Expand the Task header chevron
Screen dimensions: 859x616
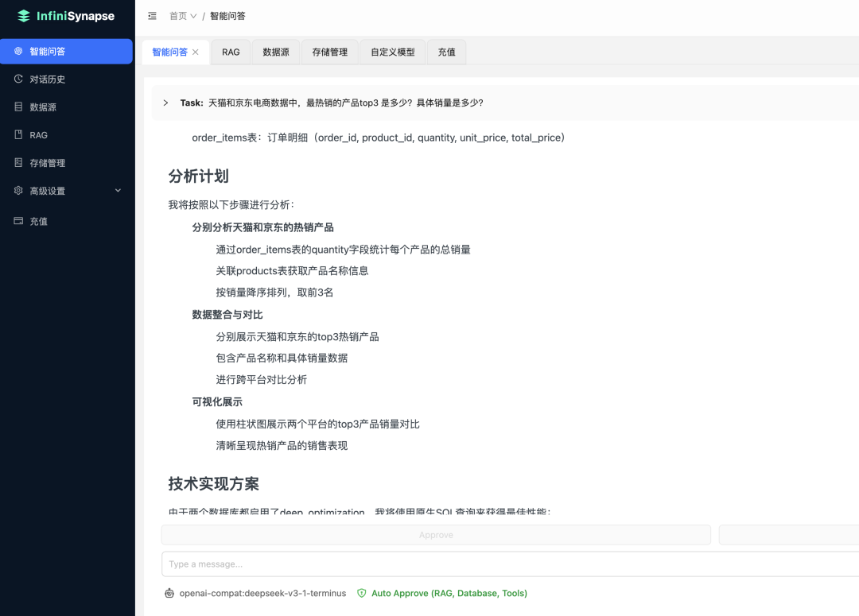click(165, 103)
